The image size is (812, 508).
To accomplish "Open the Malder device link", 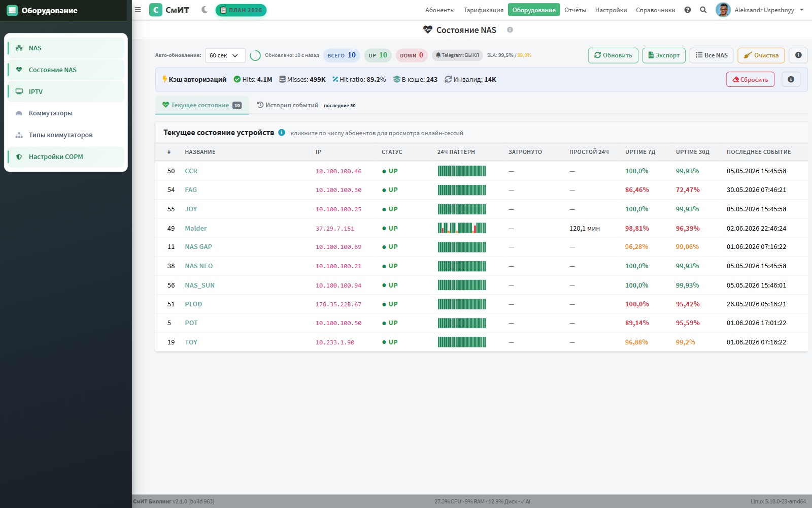I will (196, 228).
